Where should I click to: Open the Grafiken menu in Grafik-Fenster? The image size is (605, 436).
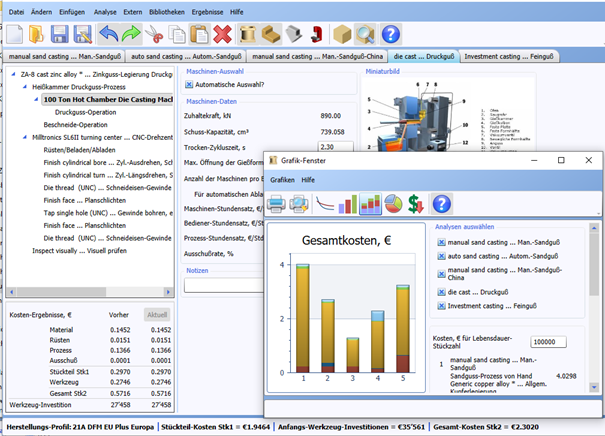point(283,179)
